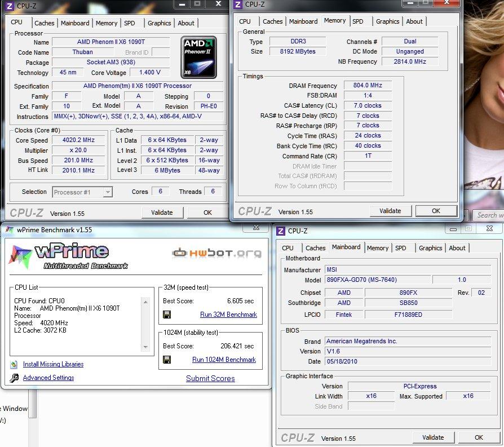This screenshot has height=447, width=504.
Task: Click the CPU-Z icon in Mainboard window title bar
Action: (281, 231)
